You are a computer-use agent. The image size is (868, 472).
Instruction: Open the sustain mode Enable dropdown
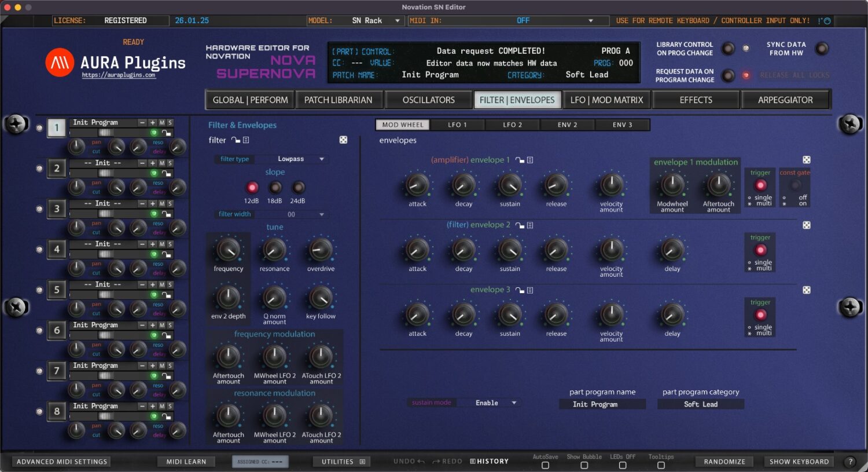[491, 402]
